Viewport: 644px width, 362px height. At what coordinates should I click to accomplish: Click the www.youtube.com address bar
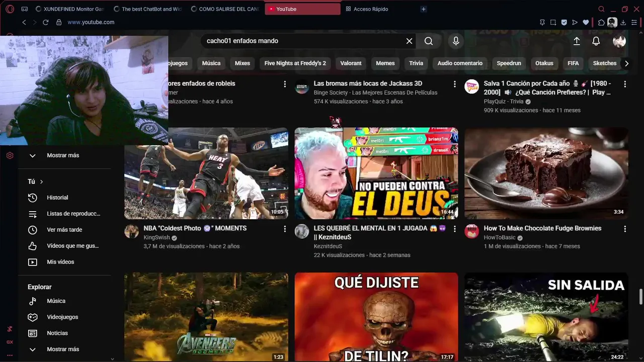click(91, 22)
